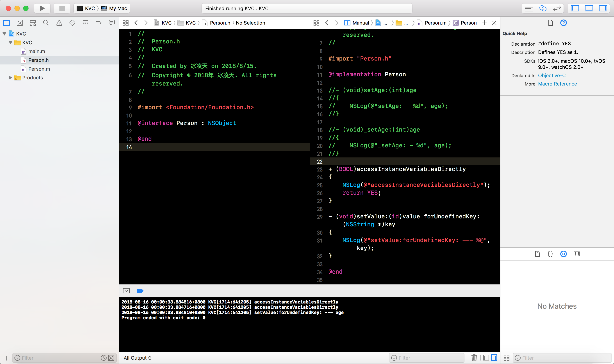Clear the console with the trash icon
The image size is (614, 364).
tap(474, 358)
